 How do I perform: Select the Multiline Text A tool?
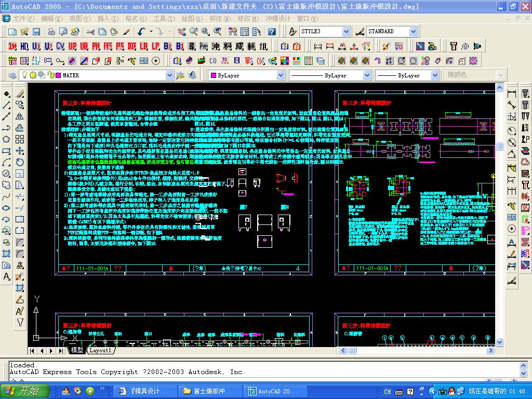6,276
